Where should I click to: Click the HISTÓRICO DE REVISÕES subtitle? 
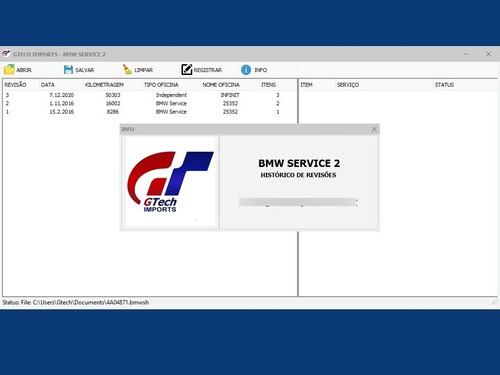[298, 175]
